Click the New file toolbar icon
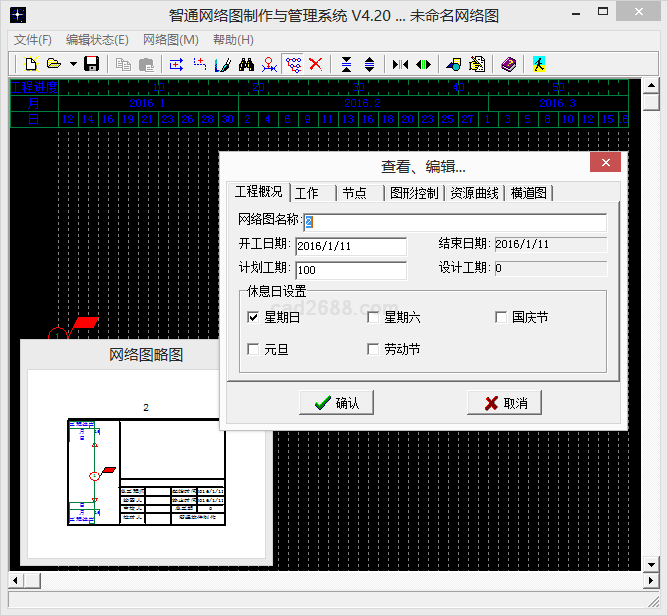Image resolution: width=668 pixels, height=616 pixels. pos(31,64)
